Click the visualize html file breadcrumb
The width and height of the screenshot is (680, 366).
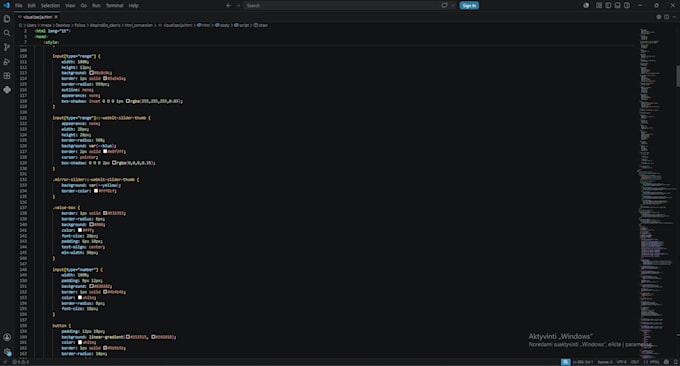coord(175,25)
